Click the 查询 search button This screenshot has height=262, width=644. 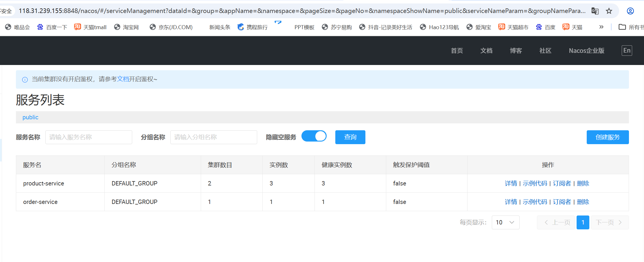[350, 137]
